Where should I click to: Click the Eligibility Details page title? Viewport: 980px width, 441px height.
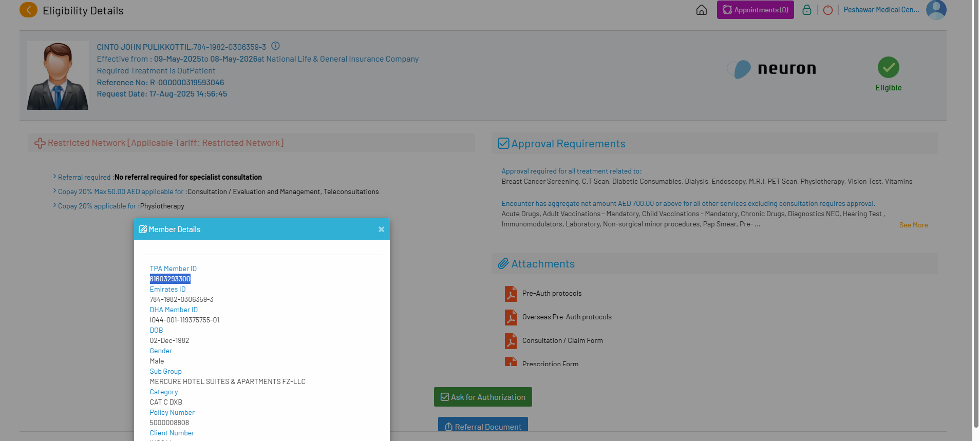(83, 11)
